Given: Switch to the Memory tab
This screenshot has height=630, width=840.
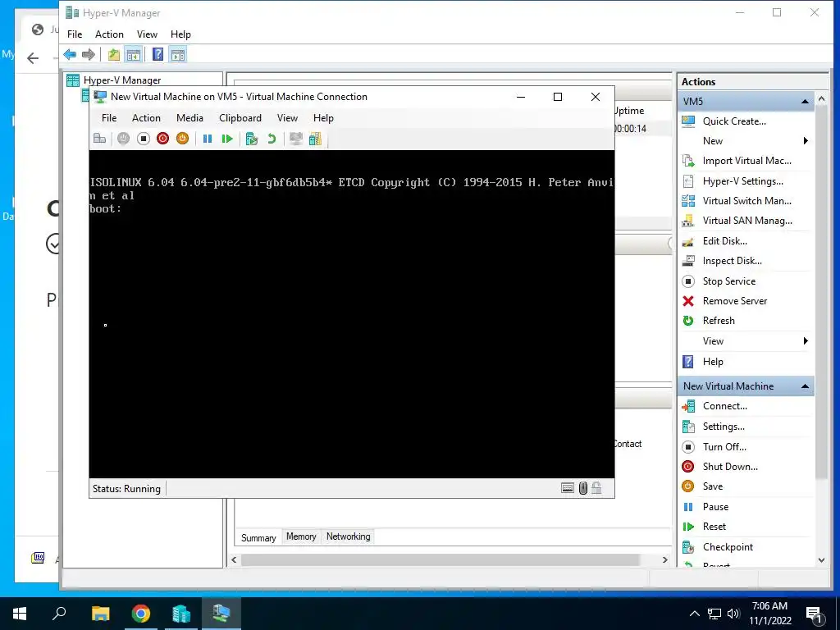Looking at the screenshot, I should coord(301,536).
